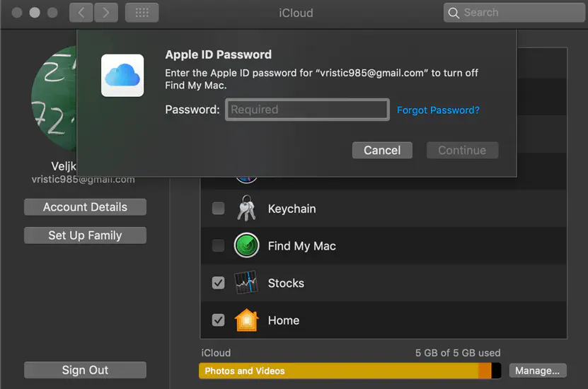This screenshot has width=588, height=389.
Task: Select the Find My Mac label
Action: coord(302,246)
